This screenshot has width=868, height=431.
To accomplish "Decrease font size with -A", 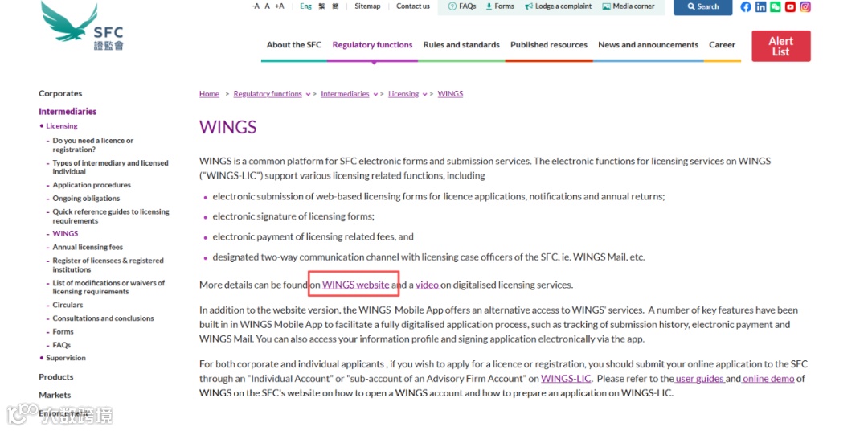I will (256, 6).
